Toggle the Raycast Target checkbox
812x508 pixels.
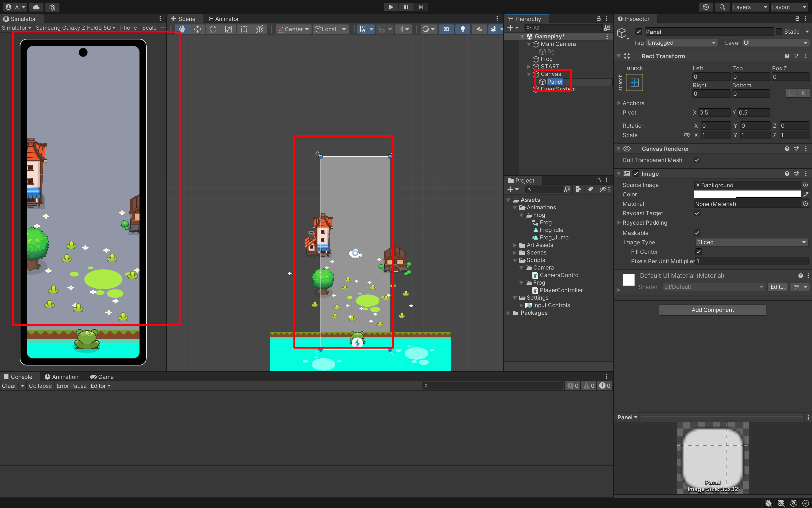[697, 213]
